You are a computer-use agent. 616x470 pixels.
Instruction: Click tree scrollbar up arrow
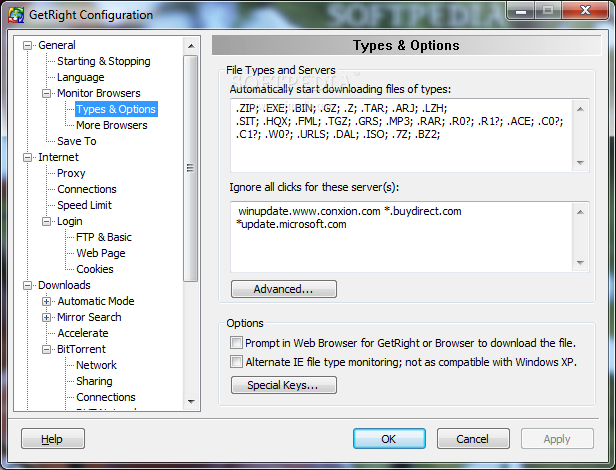pos(191,46)
